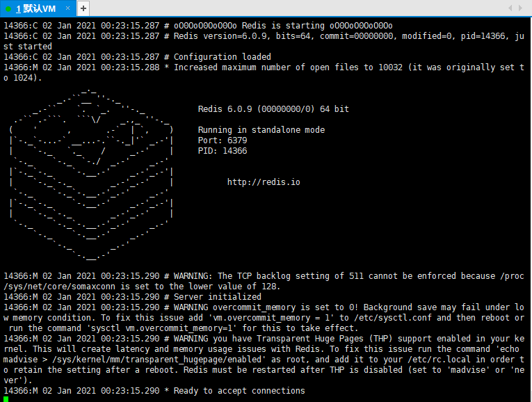This screenshot has height=402, width=532.
Task: Click the 'Redis is starting' log line
Action: [x=198, y=26]
